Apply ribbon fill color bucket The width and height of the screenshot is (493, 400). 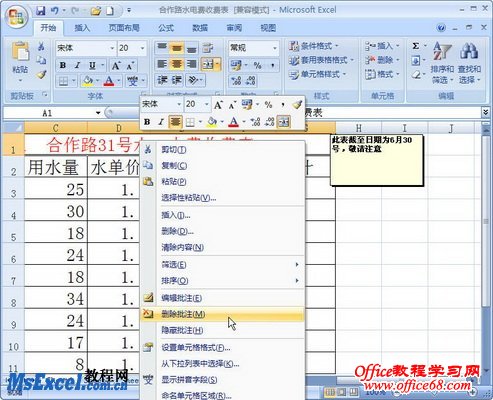pyautogui.click(x=88, y=81)
